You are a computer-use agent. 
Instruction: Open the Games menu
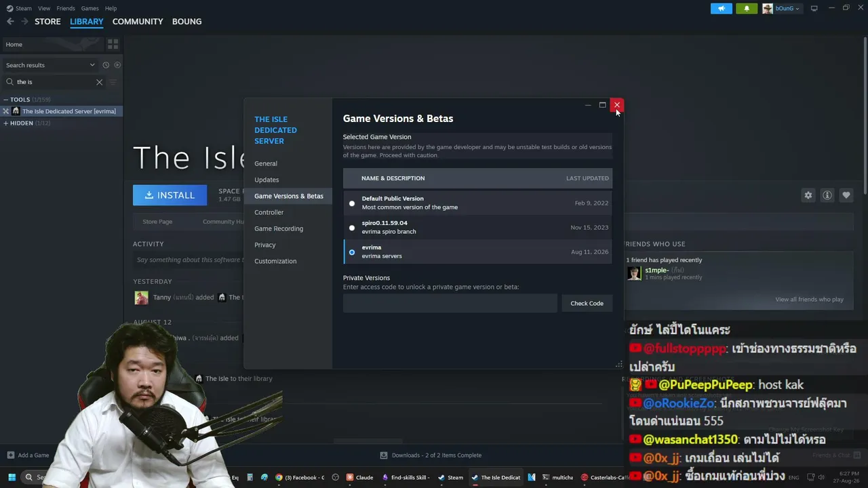coord(90,8)
